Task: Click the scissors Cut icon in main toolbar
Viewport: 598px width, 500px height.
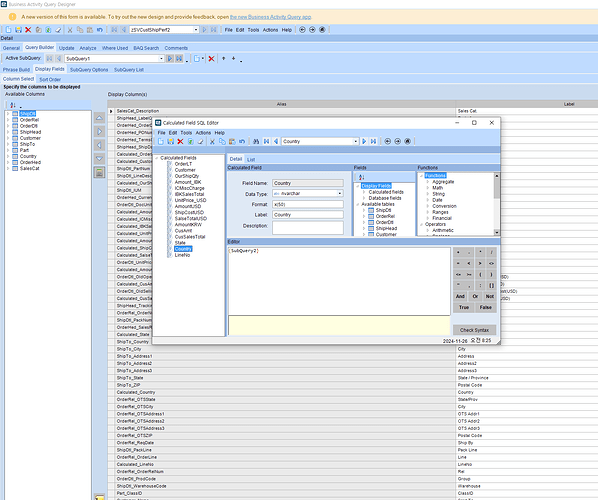Action: pos(70,30)
